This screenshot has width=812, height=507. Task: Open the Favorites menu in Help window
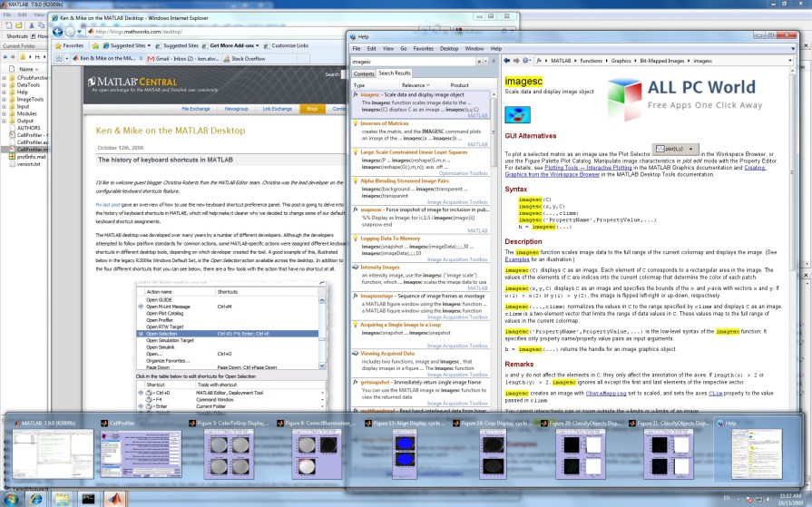pyautogui.click(x=423, y=49)
